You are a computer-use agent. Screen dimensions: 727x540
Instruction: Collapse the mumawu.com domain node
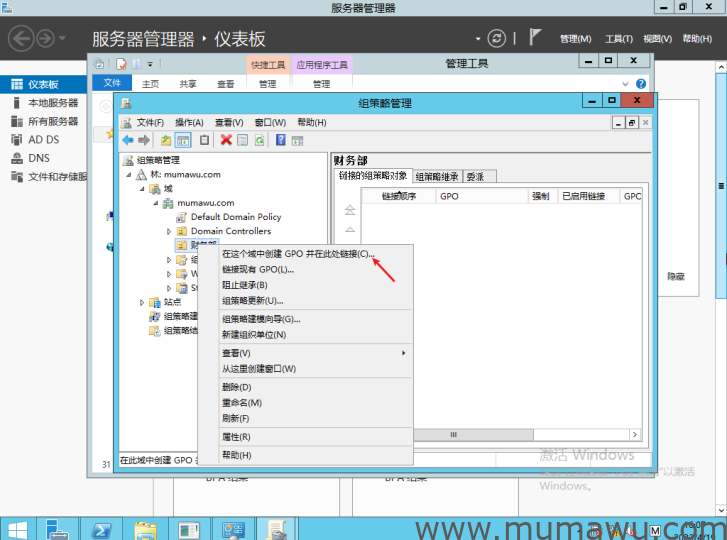pyautogui.click(x=156, y=203)
